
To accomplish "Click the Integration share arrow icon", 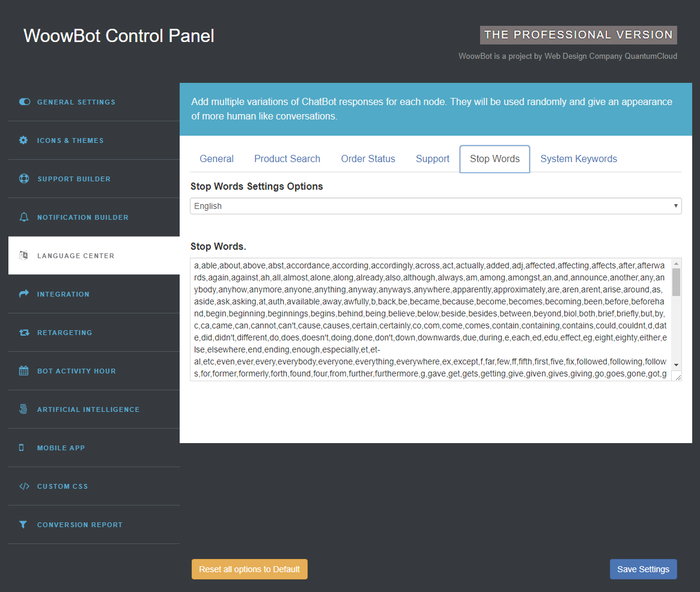I will pos(24,294).
